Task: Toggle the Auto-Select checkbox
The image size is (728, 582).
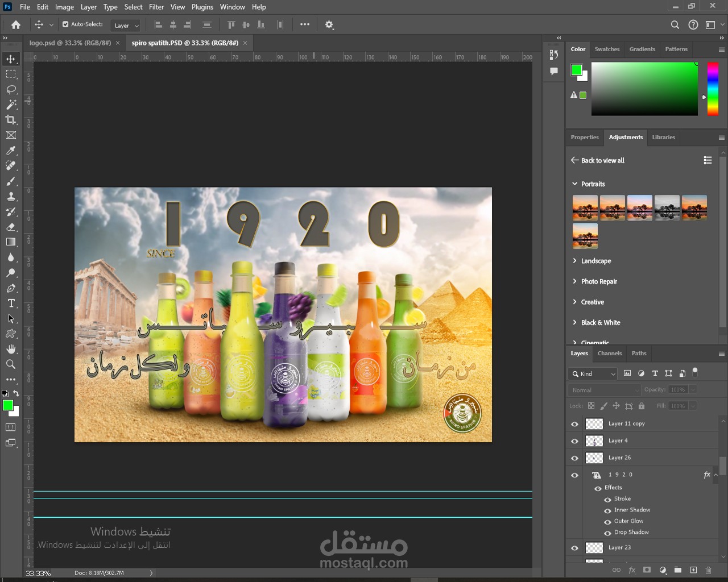Action: (65, 24)
